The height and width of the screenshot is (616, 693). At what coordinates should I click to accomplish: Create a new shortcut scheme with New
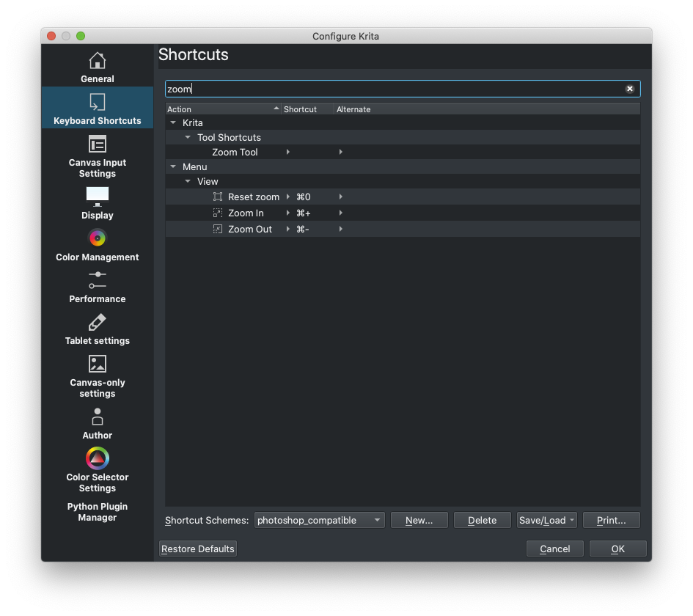click(x=419, y=520)
